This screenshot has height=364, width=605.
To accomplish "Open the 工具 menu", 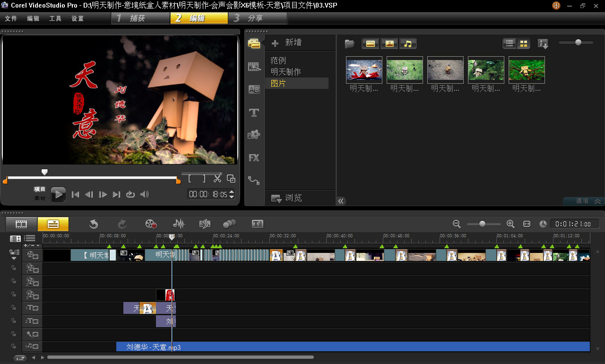I will [55, 19].
